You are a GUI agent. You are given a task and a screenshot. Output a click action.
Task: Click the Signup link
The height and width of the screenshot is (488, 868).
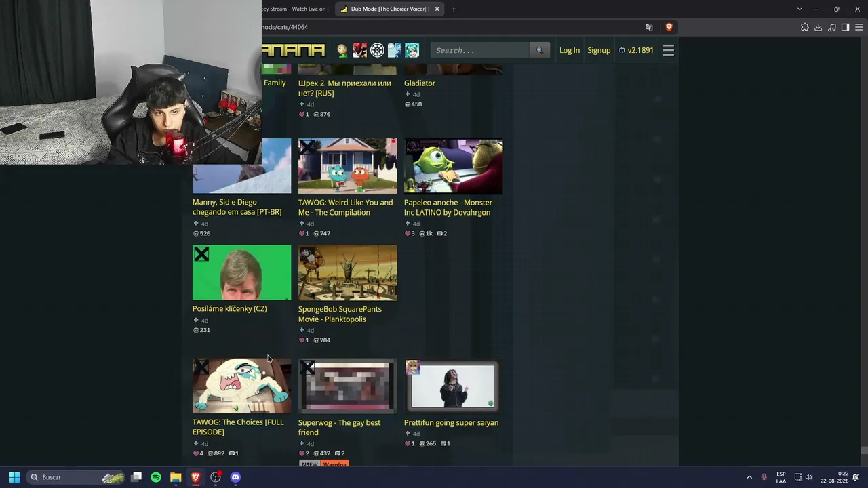[x=599, y=50]
